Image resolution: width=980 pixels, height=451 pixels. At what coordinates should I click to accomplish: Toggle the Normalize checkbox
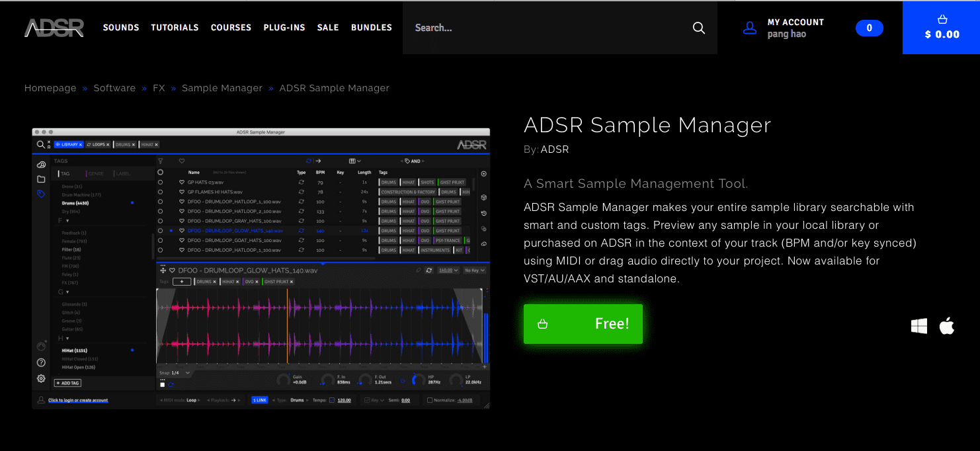tap(430, 400)
